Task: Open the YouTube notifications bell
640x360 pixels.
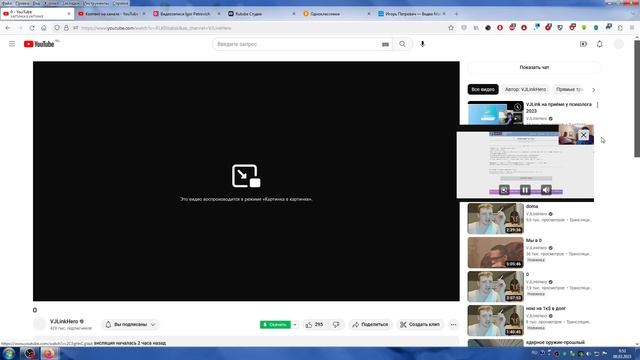Action: [600, 44]
